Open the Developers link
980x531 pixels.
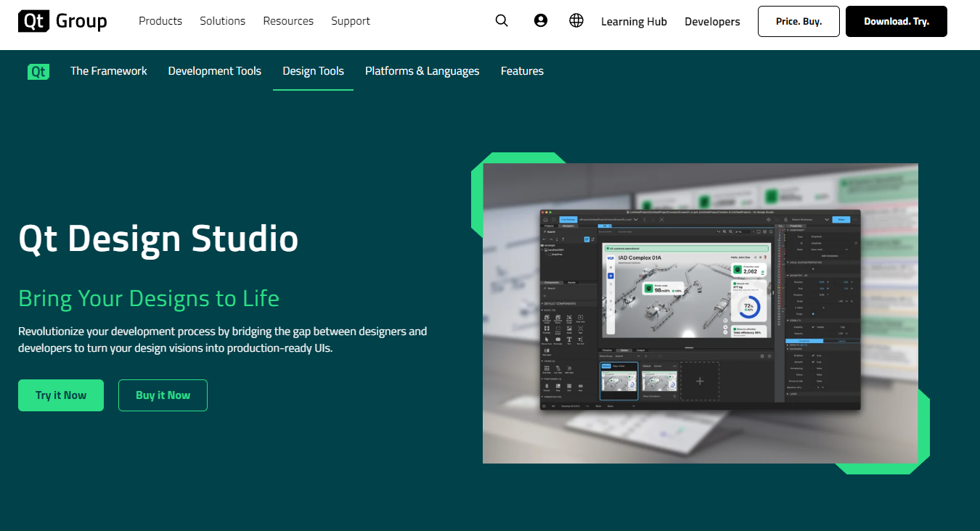coord(712,22)
